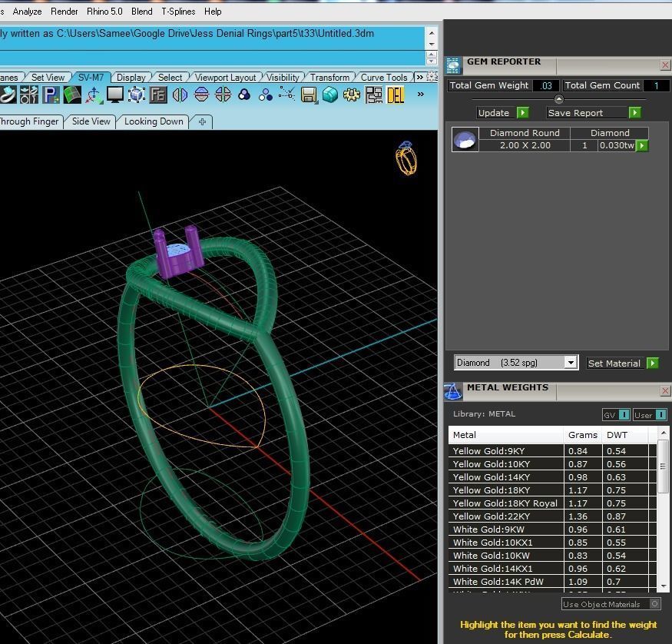Click the green arrow beside Save Report
672x644 pixels.
[x=634, y=113]
